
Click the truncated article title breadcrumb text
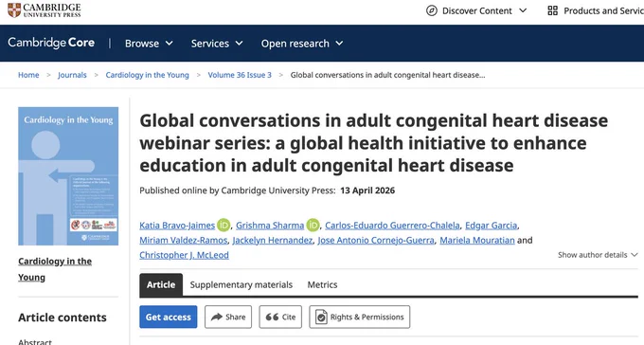point(387,75)
